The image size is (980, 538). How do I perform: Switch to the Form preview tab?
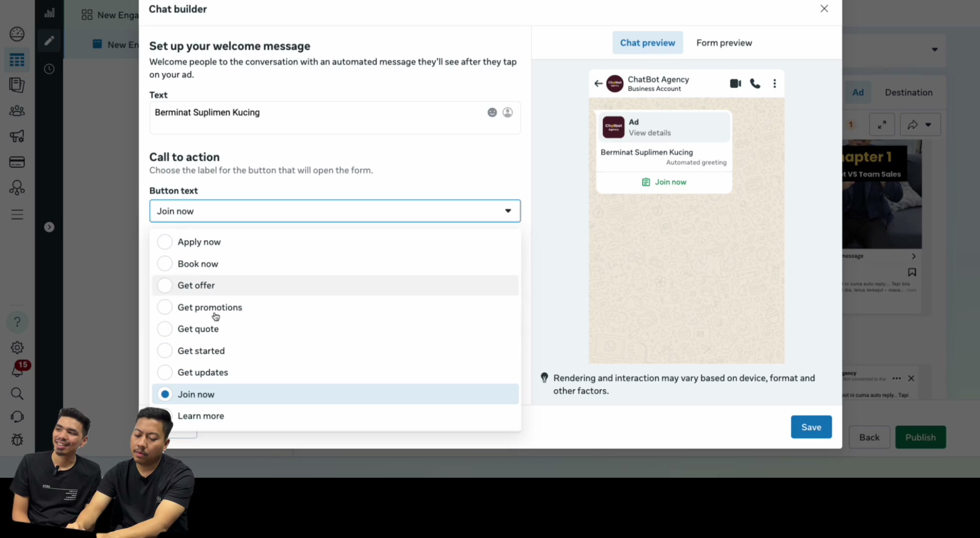pyautogui.click(x=724, y=43)
